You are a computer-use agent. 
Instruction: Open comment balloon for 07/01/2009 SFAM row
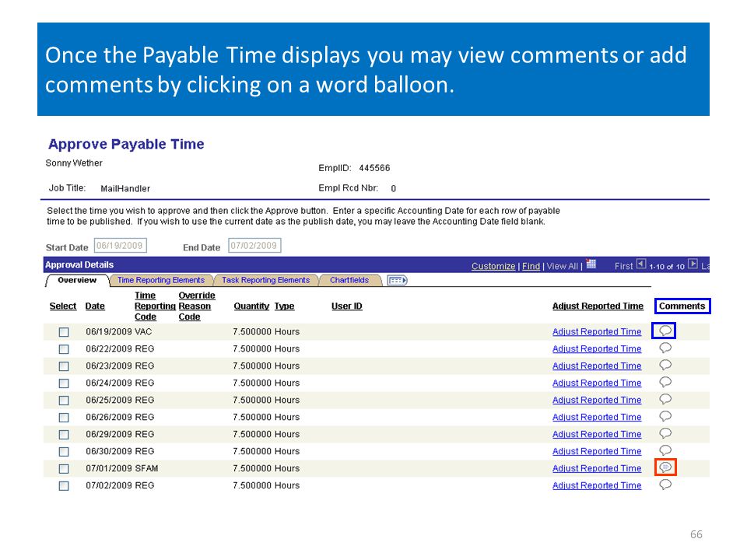coord(665,467)
